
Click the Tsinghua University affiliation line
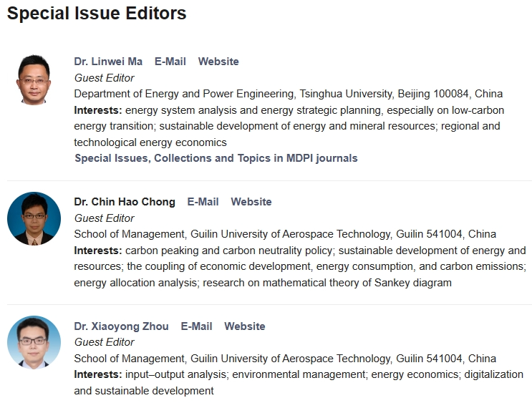(288, 94)
